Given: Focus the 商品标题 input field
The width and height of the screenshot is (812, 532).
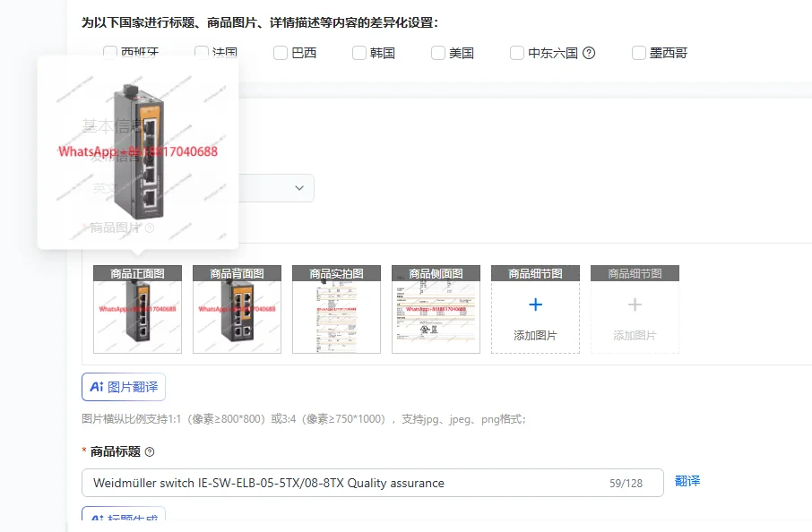Looking at the screenshot, I should point(372,483).
